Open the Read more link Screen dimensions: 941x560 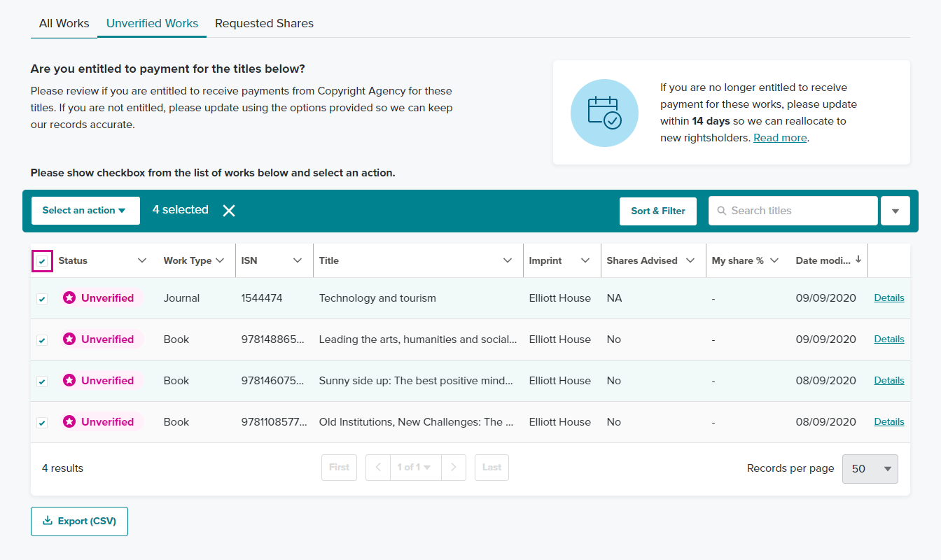pos(780,138)
